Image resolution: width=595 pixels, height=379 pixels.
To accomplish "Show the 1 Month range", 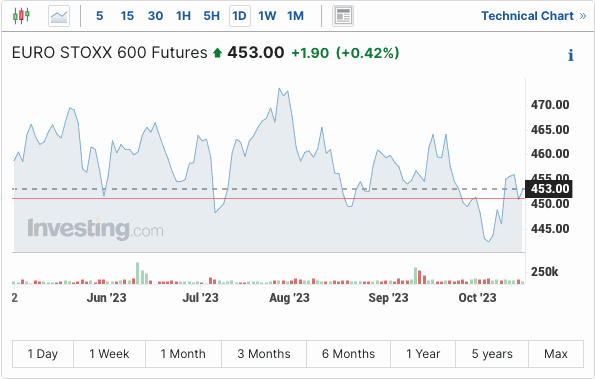I will tap(183, 354).
